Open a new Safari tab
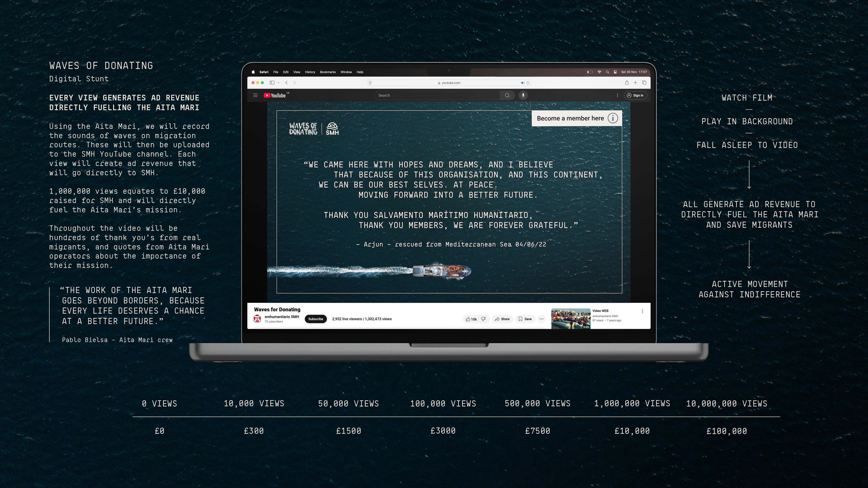The height and width of the screenshot is (488, 868). (636, 82)
